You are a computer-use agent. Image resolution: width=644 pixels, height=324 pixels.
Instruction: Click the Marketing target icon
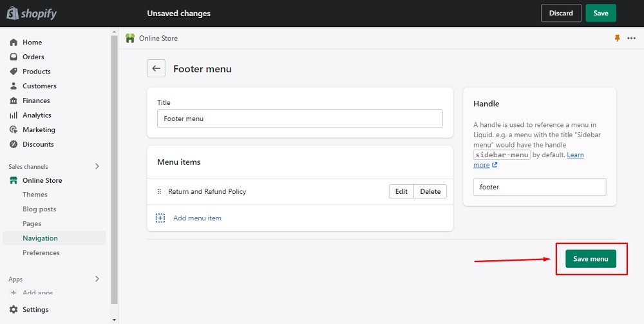click(x=14, y=129)
